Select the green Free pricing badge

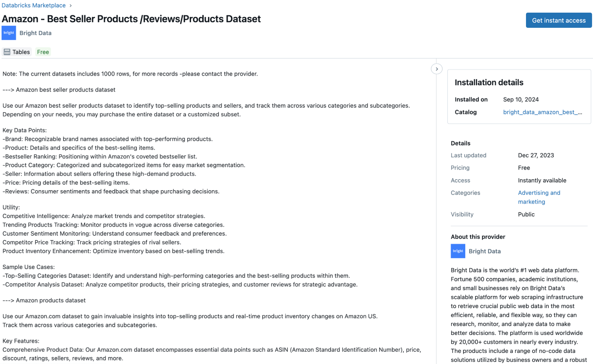pos(43,52)
